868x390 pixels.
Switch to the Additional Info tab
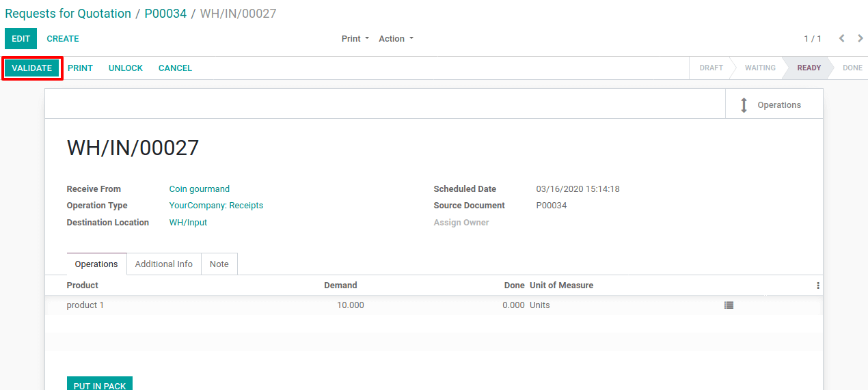(164, 264)
